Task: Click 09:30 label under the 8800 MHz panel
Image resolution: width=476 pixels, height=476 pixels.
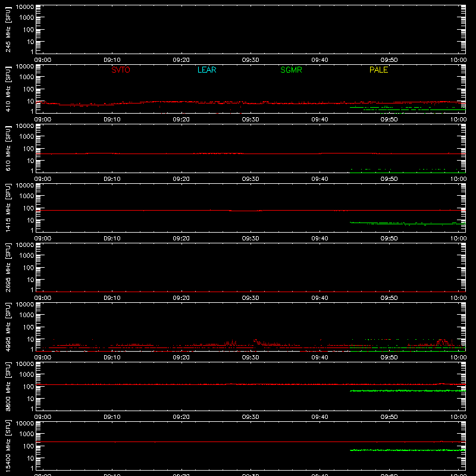Action: click(250, 417)
